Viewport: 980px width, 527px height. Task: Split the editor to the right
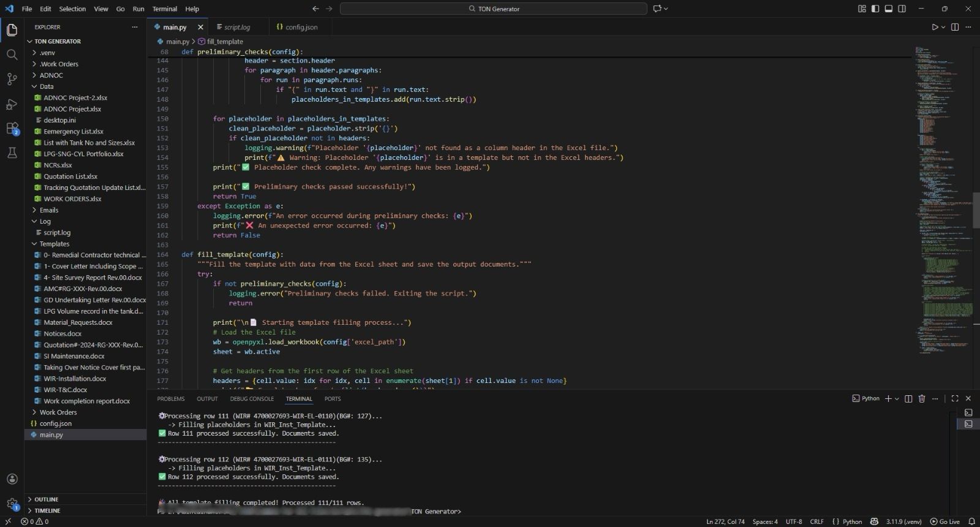[x=955, y=27]
